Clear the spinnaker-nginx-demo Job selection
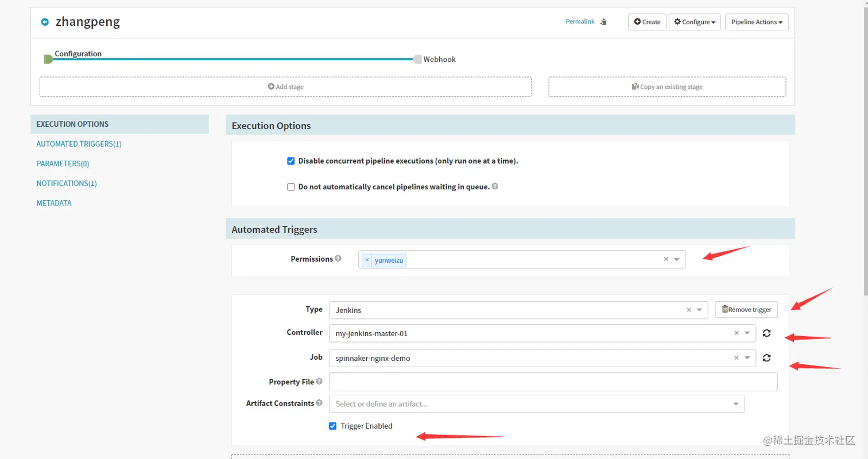The image size is (868, 459). coord(737,358)
